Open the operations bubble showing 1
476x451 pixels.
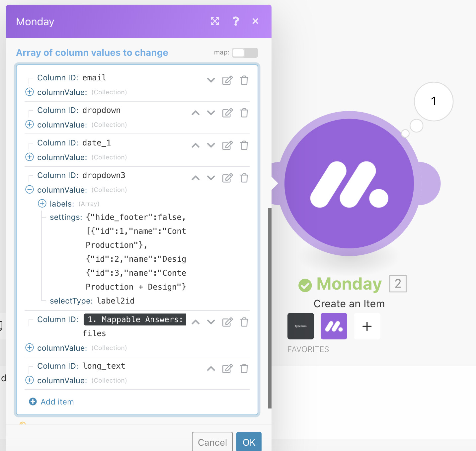click(434, 101)
